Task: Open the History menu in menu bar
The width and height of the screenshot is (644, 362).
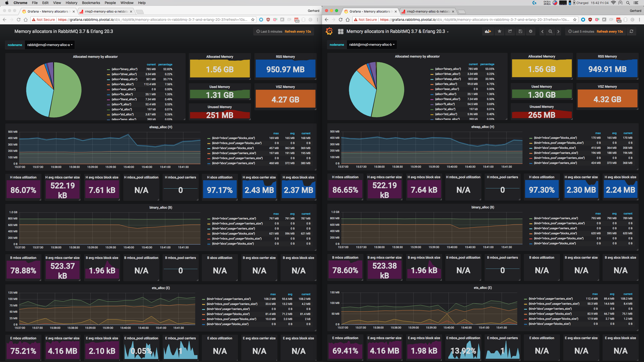Action: [71, 3]
